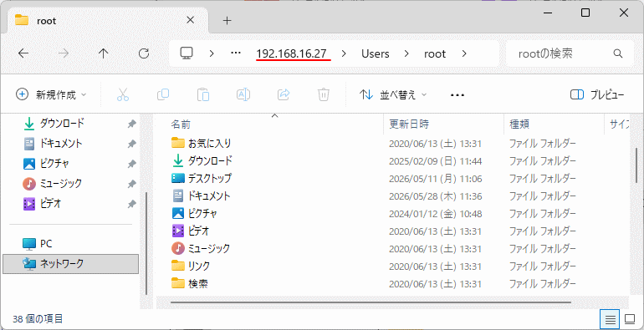Select ネットワーク in the navigation pane

click(x=70, y=263)
